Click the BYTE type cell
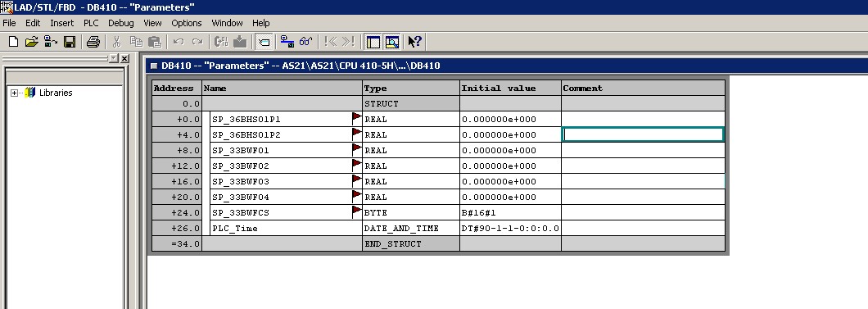This screenshot has height=309, width=868. click(x=411, y=212)
